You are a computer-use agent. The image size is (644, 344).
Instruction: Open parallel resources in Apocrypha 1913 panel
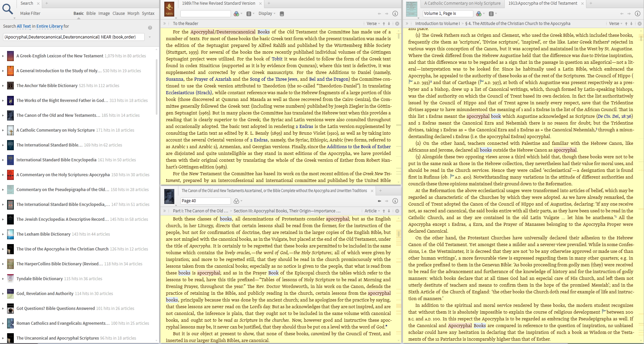[x=491, y=14]
